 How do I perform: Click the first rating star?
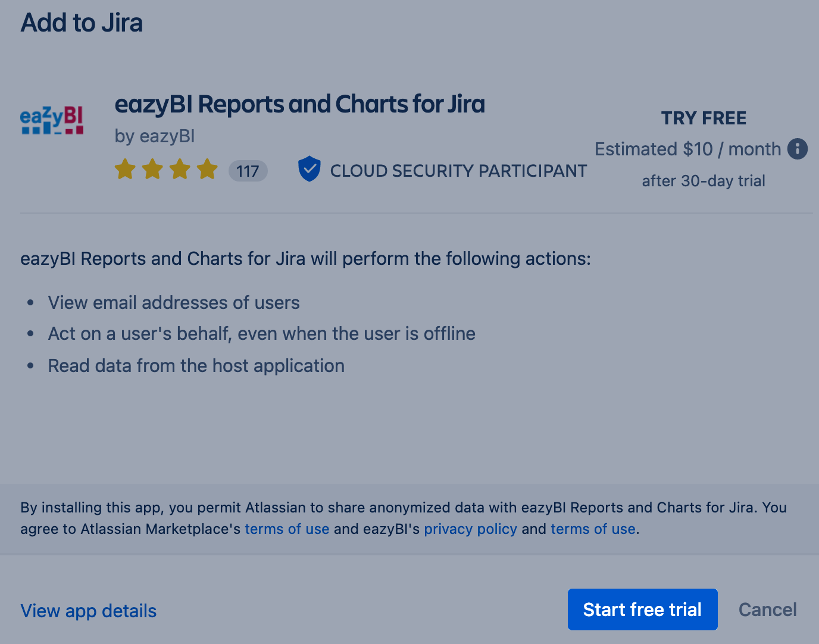(126, 169)
